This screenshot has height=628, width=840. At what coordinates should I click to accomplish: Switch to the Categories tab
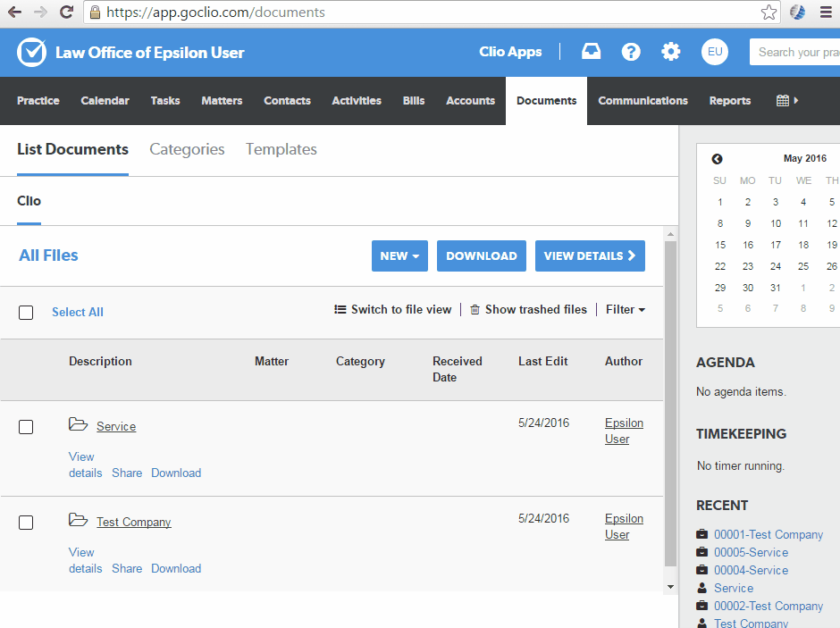point(187,149)
